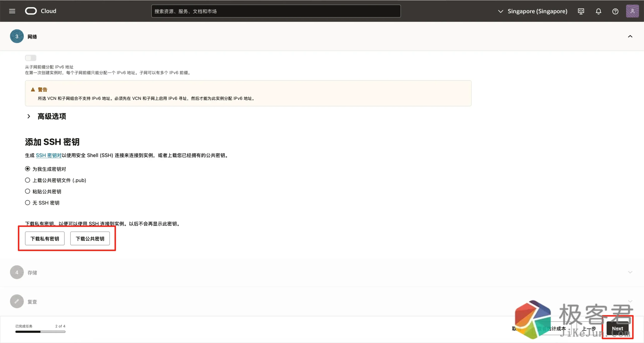Screen dimensions: 644x343
Task: Expand the 存储 section chevron
Action: [x=630, y=272]
